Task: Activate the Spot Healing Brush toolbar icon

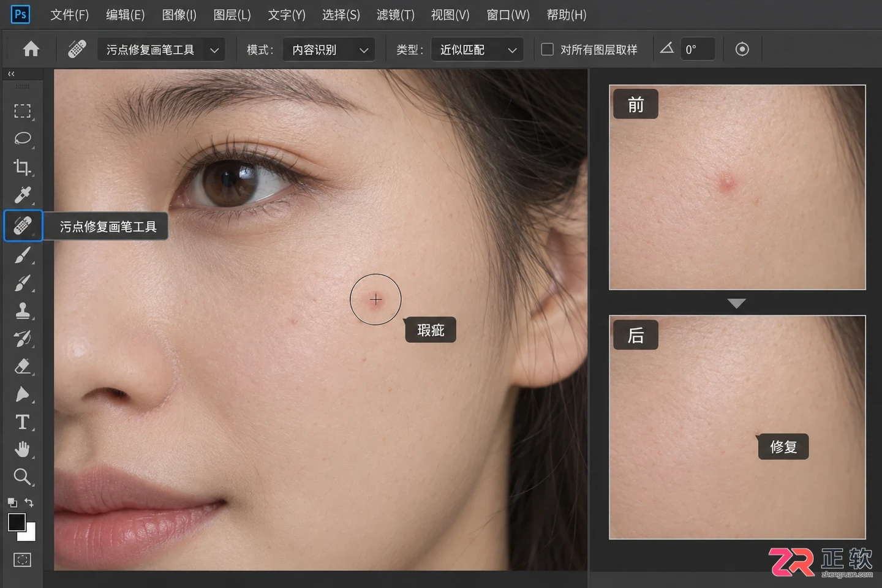Action: point(23,226)
